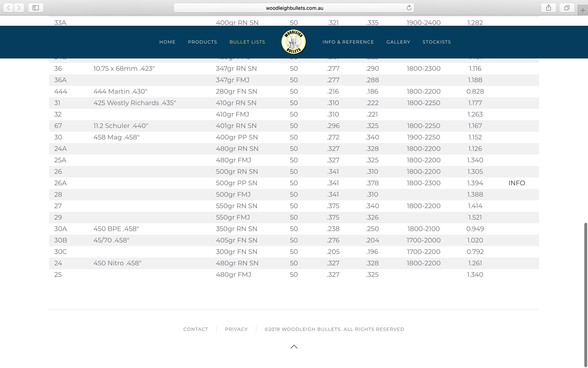This screenshot has height=368, width=588.
Task: Open the STOCKISTS menu item
Action: pos(437,42)
